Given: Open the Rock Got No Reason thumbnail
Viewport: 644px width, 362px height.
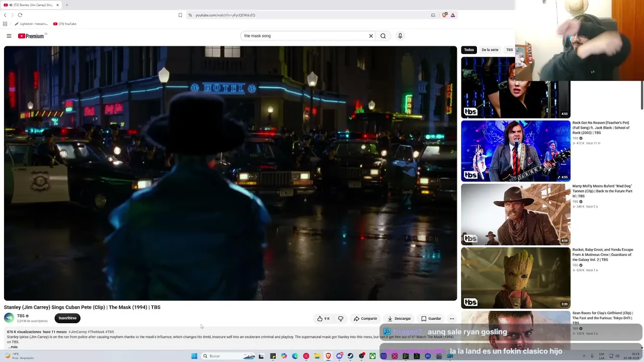Looking at the screenshot, I should [516, 151].
